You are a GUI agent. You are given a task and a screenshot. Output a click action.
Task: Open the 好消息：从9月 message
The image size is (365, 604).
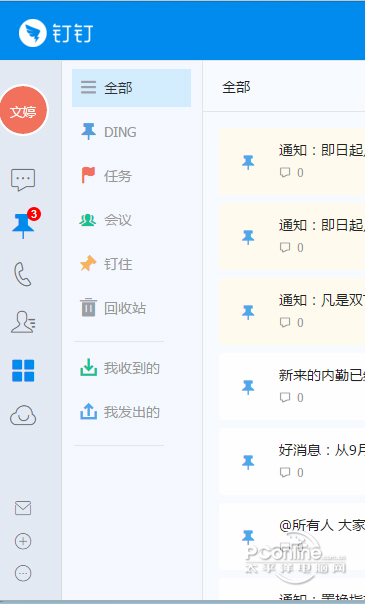coord(292,462)
